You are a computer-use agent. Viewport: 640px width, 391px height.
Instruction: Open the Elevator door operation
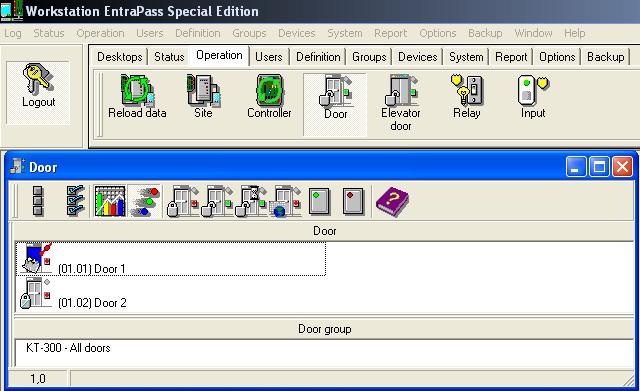tap(400, 103)
